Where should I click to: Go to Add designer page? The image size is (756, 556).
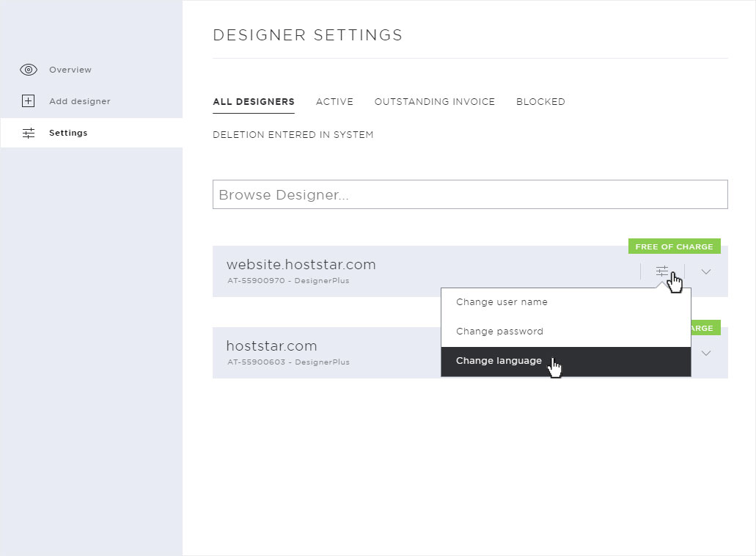coord(92,101)
